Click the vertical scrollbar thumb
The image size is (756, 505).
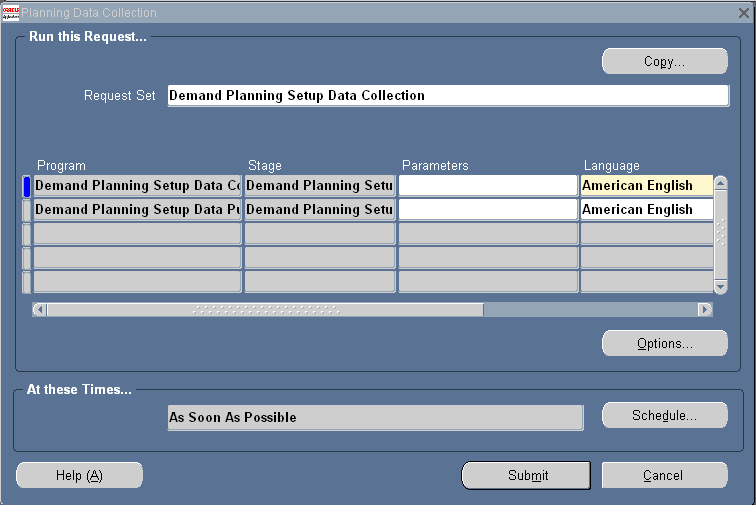[720, 235]
